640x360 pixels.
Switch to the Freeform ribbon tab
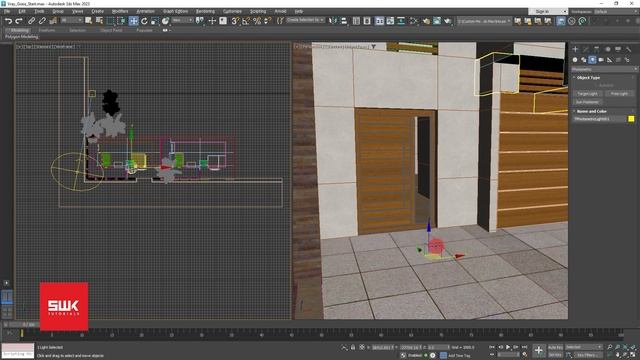point(47,30)
